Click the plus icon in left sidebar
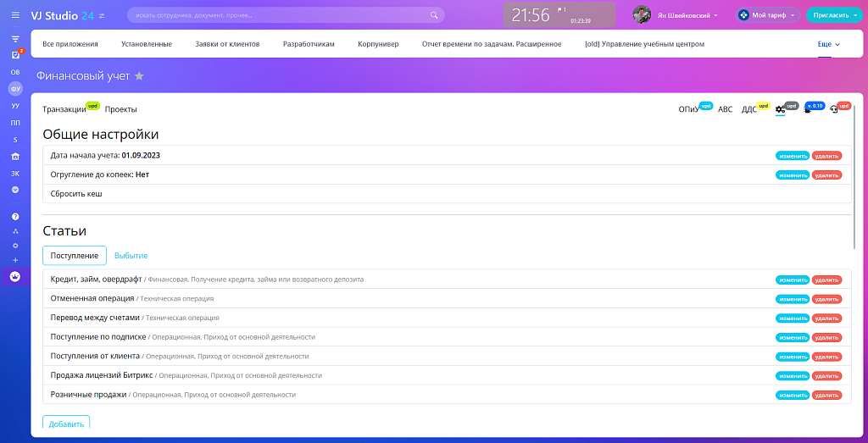Viewport: 868px width, 443px height. coord(15,260)
